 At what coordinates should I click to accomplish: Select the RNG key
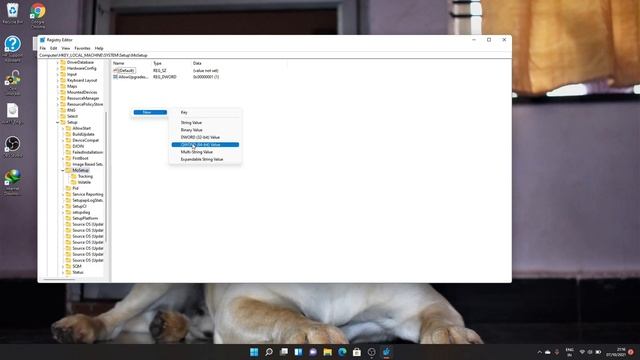(71, 110)
